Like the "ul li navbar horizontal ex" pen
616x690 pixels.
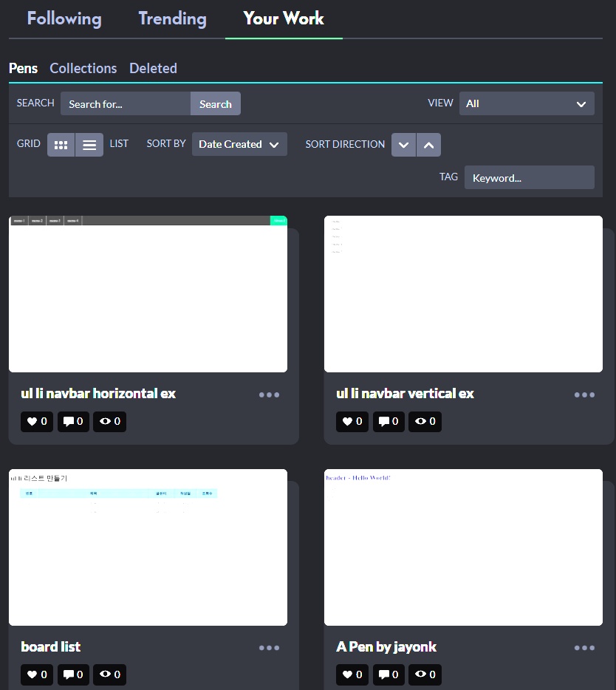36,421
